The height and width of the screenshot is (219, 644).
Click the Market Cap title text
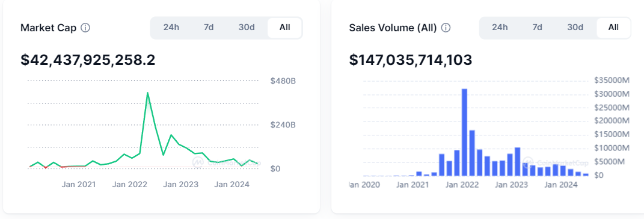pos(49,28)
